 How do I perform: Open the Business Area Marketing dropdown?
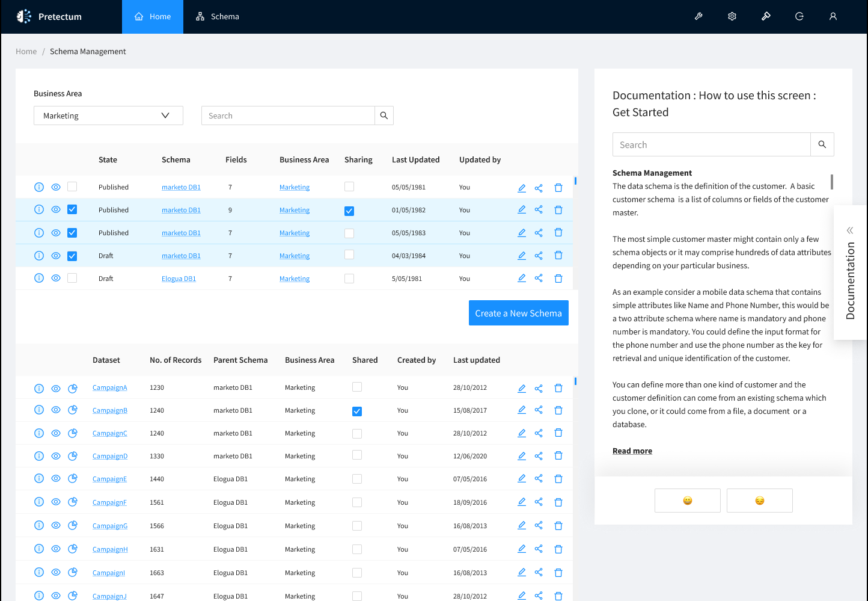point(108,116)
